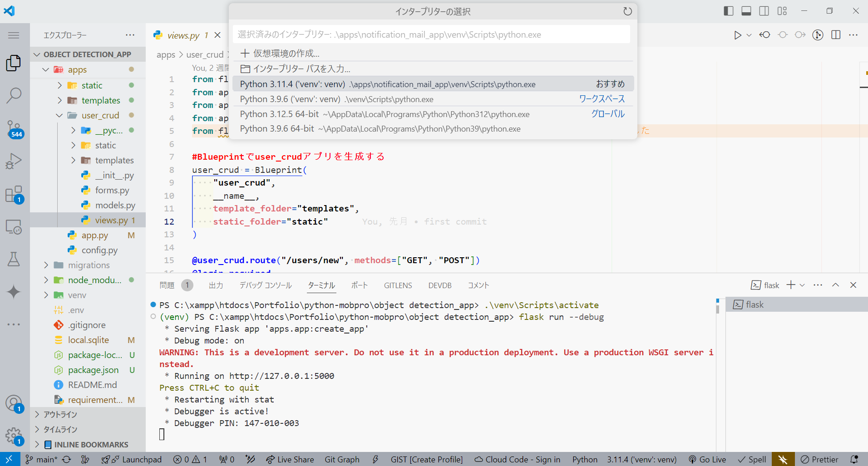Start a Live Share session
The image size is (868, 466).
(290, 459)
